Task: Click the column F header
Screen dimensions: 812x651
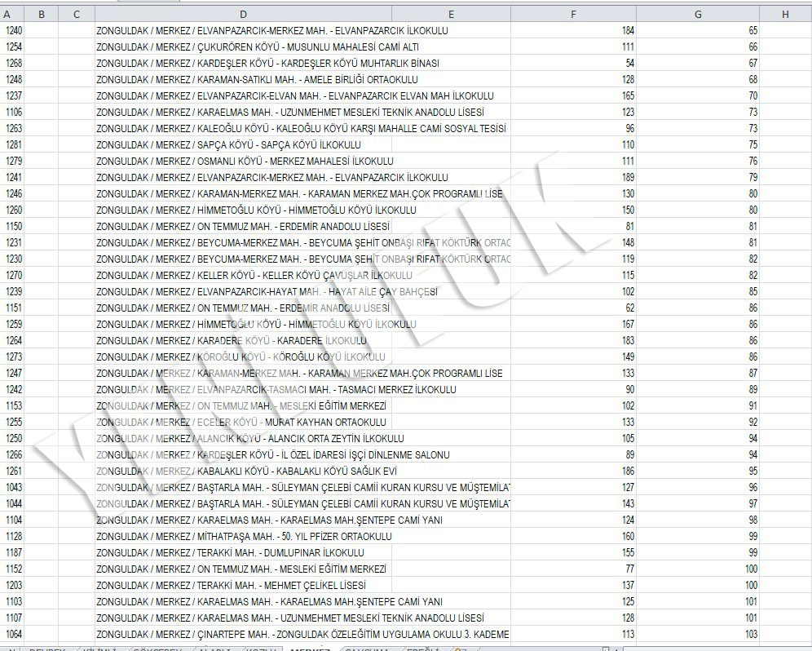Action: coord(573,14)
